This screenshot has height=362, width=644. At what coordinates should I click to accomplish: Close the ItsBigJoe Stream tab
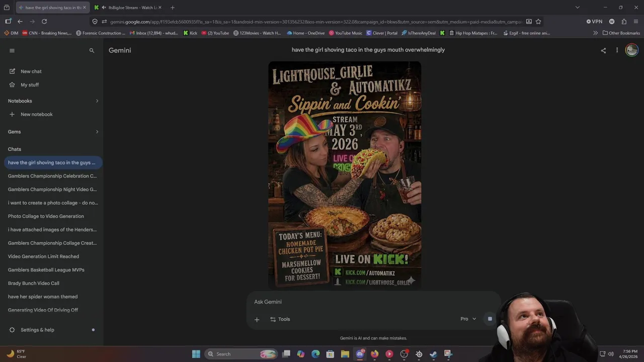(160, 8)
